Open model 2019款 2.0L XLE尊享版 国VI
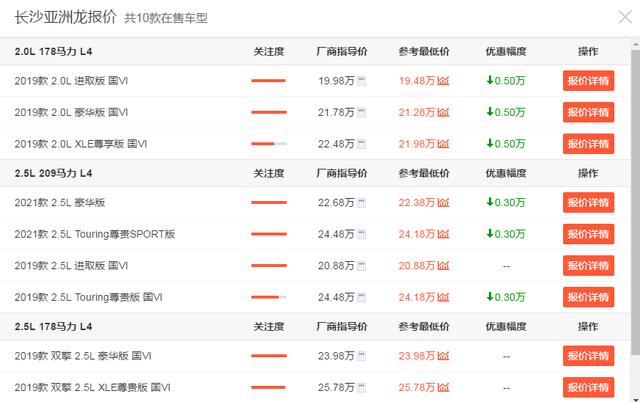 pyautogui.click(x=81, y=144)
